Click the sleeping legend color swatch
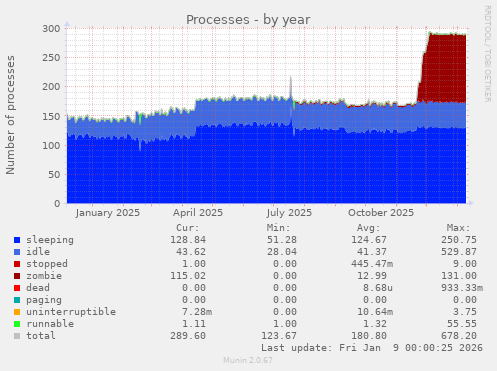Viewport: 497px width, 371px height. (x=17, y=240)
